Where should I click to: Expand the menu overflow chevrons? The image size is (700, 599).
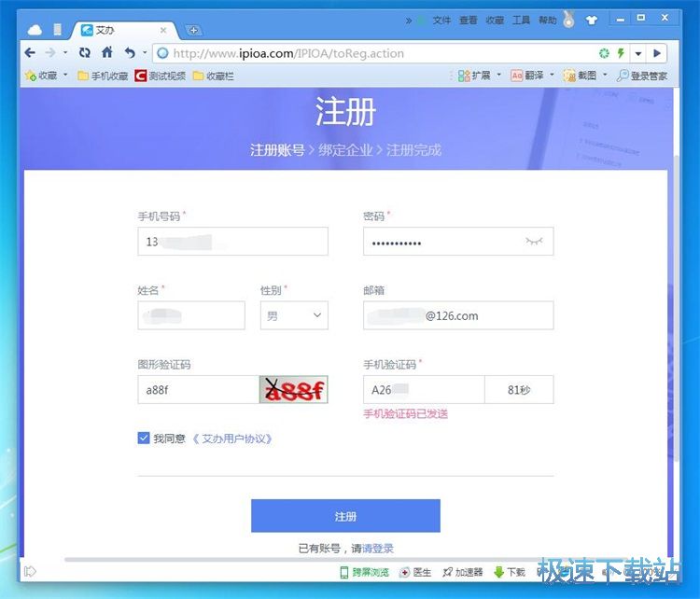coord(409,21)
